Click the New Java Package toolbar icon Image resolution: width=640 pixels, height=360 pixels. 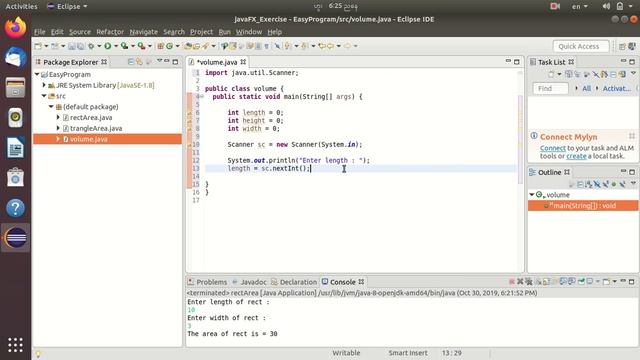coord(160,46)
